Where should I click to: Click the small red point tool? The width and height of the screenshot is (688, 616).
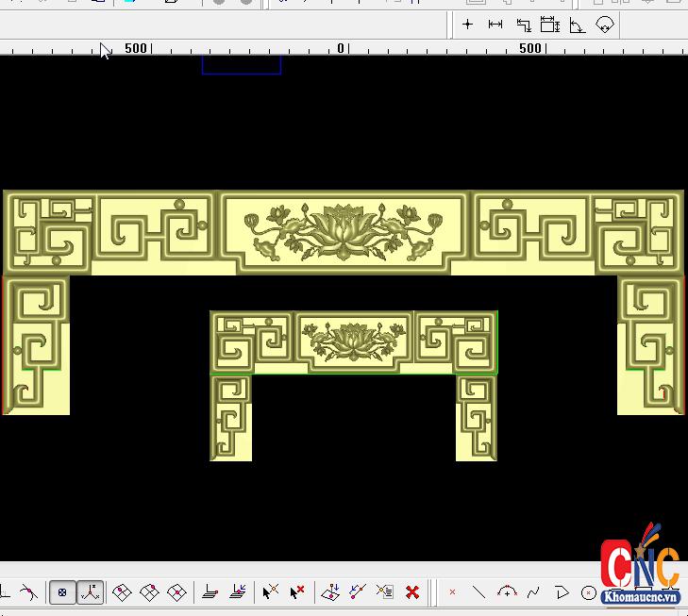click(x=452, y=592)
